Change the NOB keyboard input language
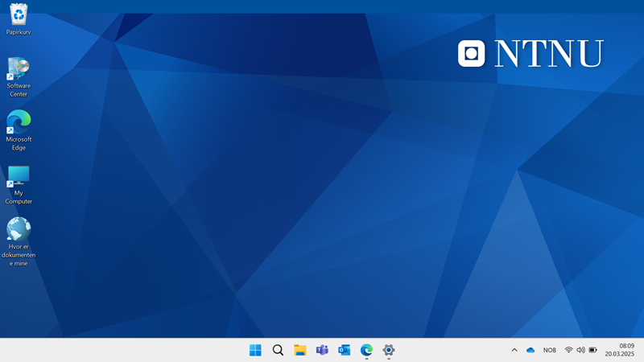This screenshot has height=362, width=644. pyautogui.click(x=550, y=350)
